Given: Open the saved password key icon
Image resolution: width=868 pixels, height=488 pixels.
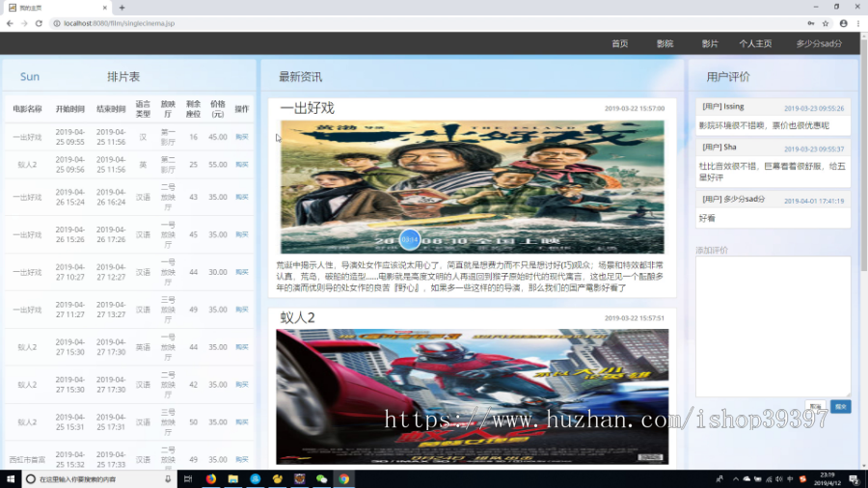Looking at the screenshot, I should (811, 23).
